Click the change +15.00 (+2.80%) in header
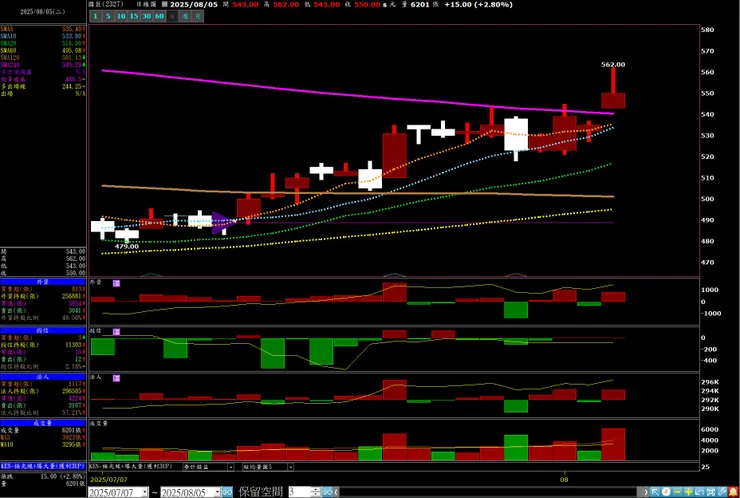 (479, 4)
